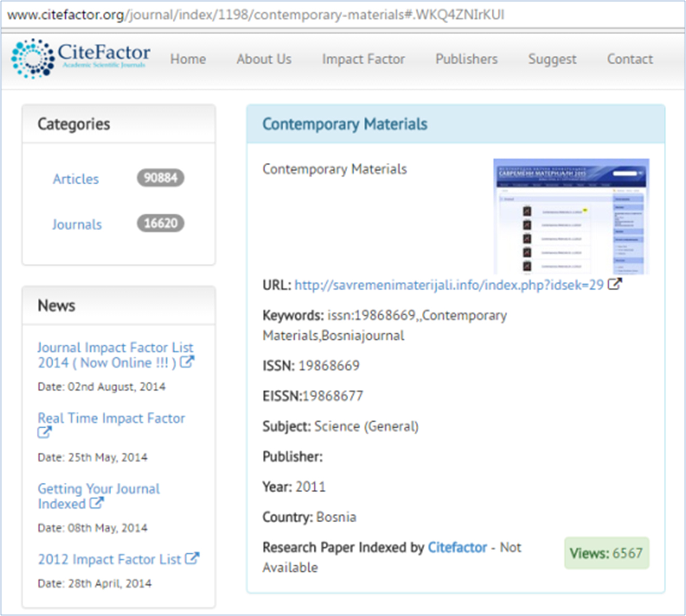
Task: Open the Home menu item
Action: [x=188, y=59]
